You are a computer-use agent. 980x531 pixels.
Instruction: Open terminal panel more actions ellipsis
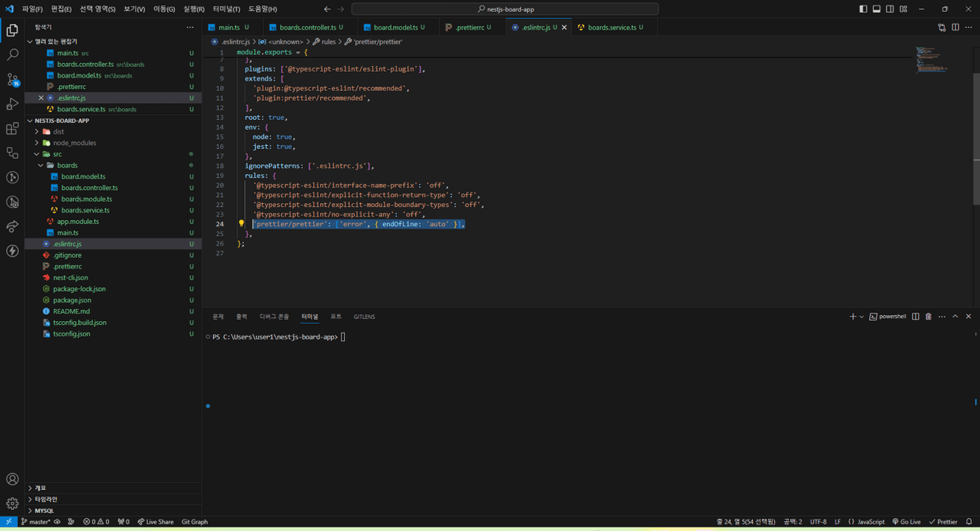point(942,317)
